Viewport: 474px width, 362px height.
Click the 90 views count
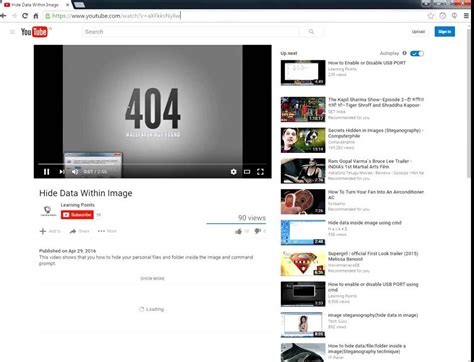click(252, 218)
